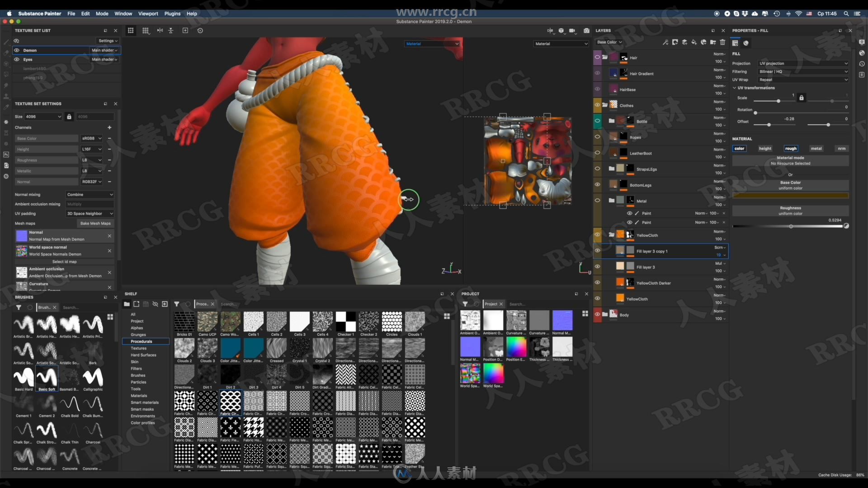The height and width of the screenshot is (488, 868).
Task: Open the Edit menu
Action: click(x=85, y=14)
